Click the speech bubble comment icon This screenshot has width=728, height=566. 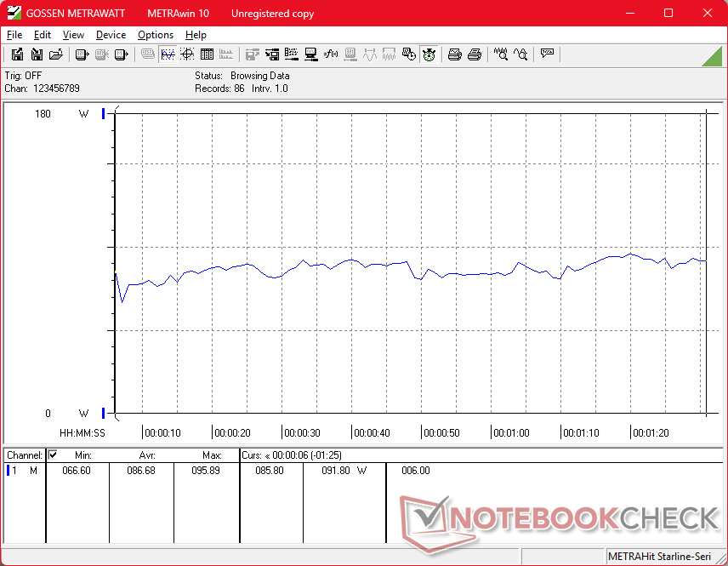point(547,54)
